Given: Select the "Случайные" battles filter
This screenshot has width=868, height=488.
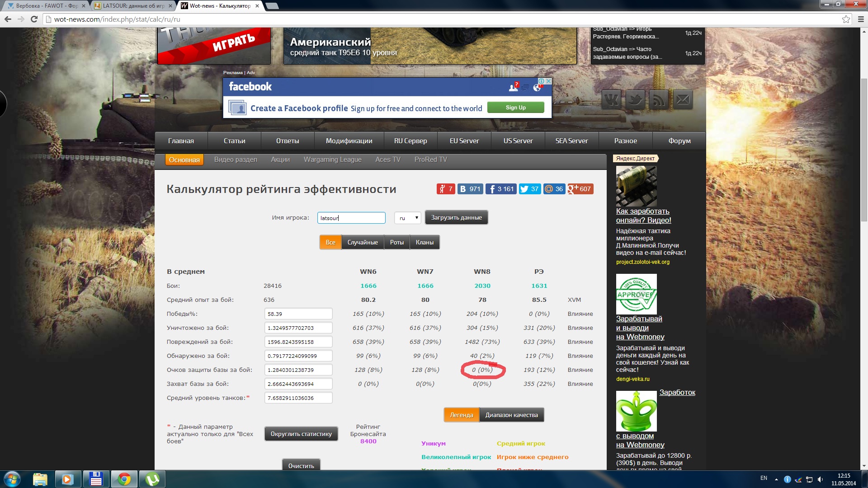Looking at the screenshot, I should (363, 242).
